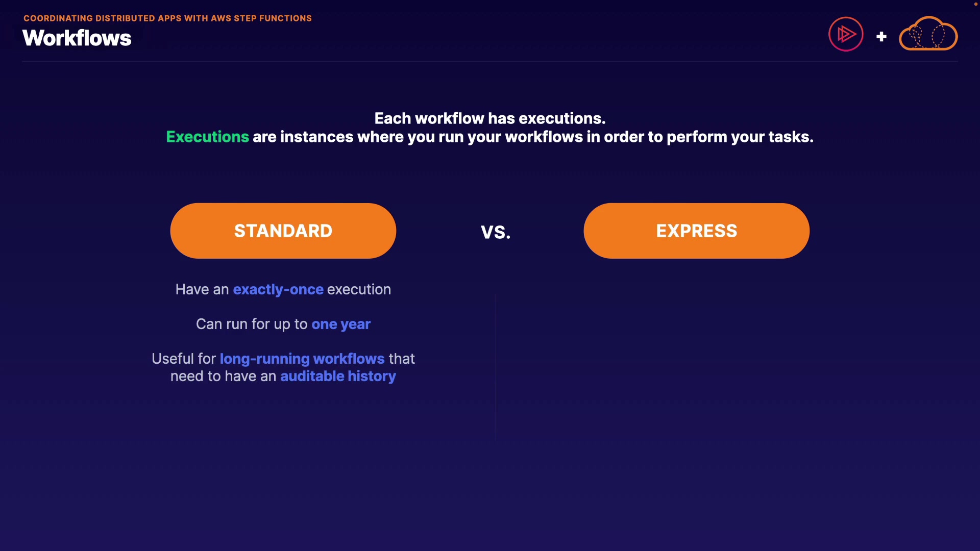The width and height of the screenshot is (980, 551).
Task: Click the highlighted "exactly-once" term
Action: coord(278,289)
